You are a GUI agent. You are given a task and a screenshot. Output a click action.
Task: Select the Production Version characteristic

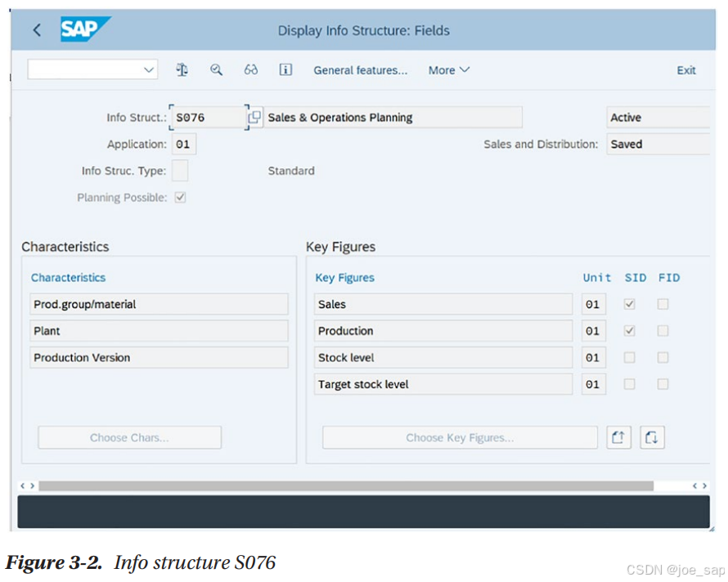[159, 358]
